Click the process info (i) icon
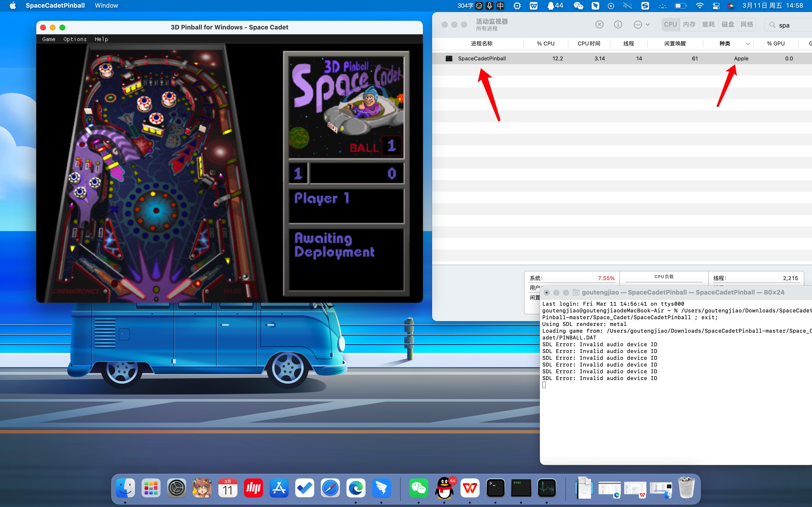This screenshot has height=507, width=812. pos(618,24)
